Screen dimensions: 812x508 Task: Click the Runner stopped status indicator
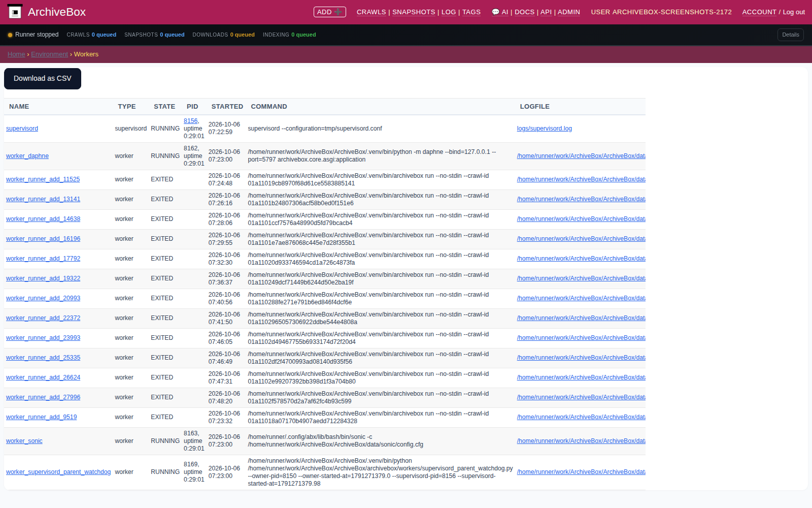click(33, 35)
